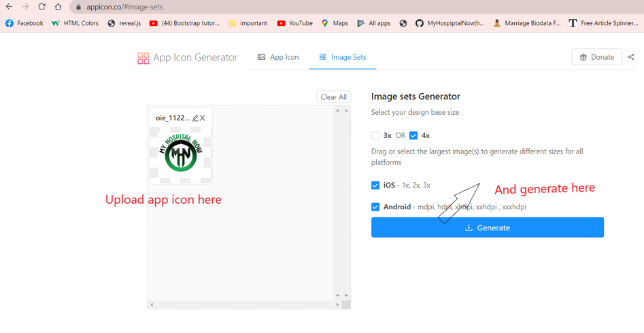Screen dimensions: 644x333
Task: Toggle the iOS platform checkbox
Action: 376,185
